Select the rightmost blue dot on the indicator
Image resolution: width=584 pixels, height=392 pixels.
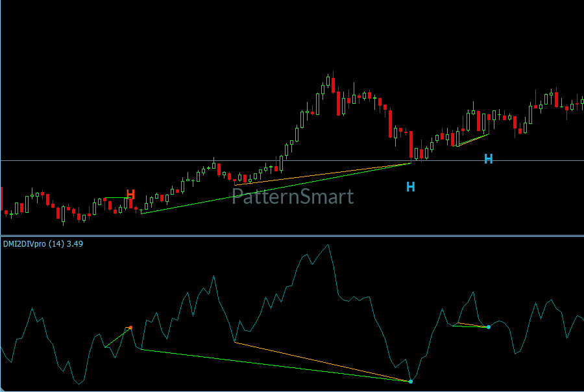[x=489, y=327]
